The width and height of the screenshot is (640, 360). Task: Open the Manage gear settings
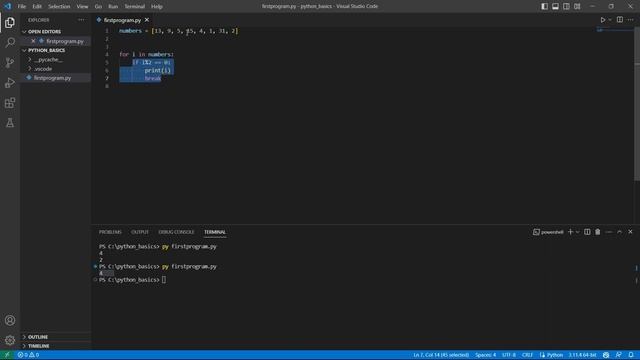10,340
